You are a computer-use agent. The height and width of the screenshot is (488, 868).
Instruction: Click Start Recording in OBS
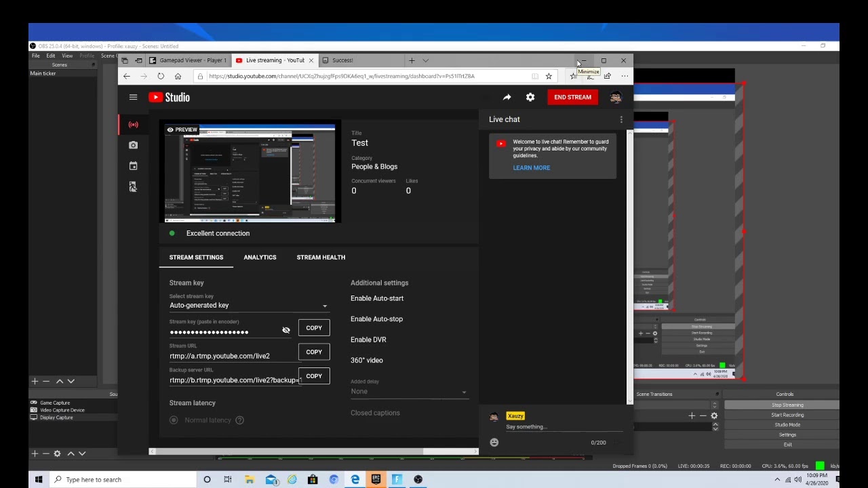[787, 415]
